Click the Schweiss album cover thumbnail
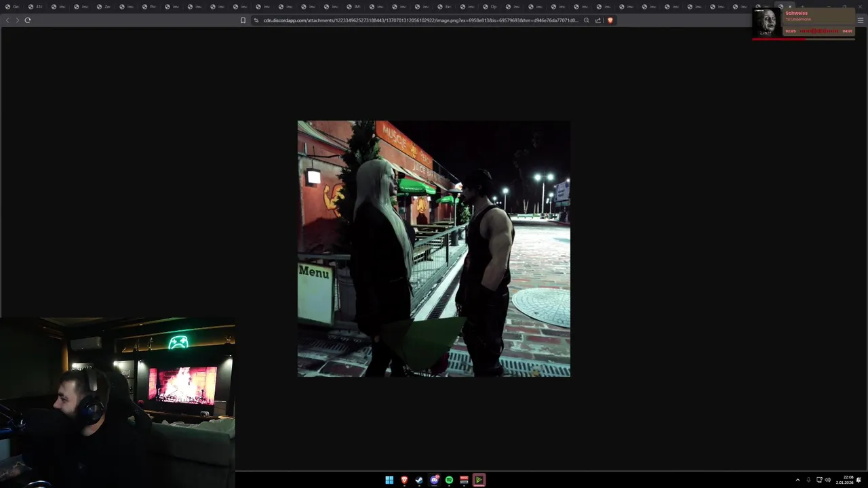This screenshot has width=868, height=488. (x=768, y=22)
